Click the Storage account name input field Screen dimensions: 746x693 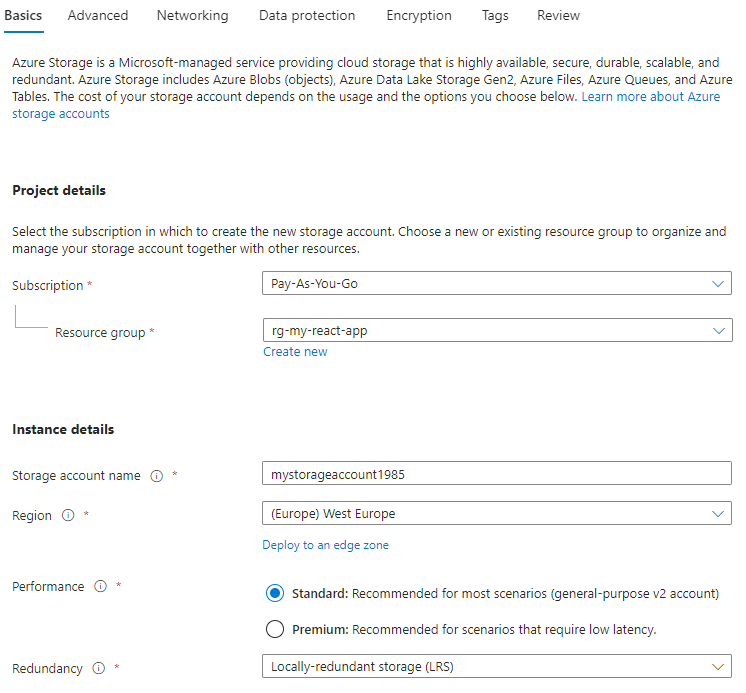pyautogui.click(x=497, y=473)
